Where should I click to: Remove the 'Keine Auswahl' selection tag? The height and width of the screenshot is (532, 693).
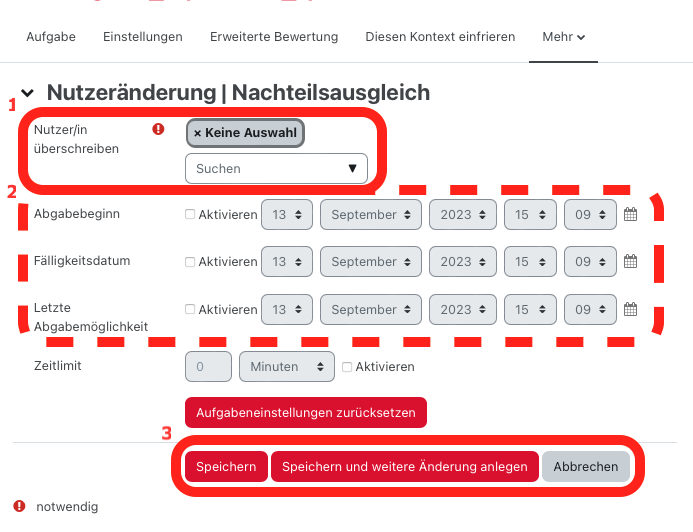point(198,132)
